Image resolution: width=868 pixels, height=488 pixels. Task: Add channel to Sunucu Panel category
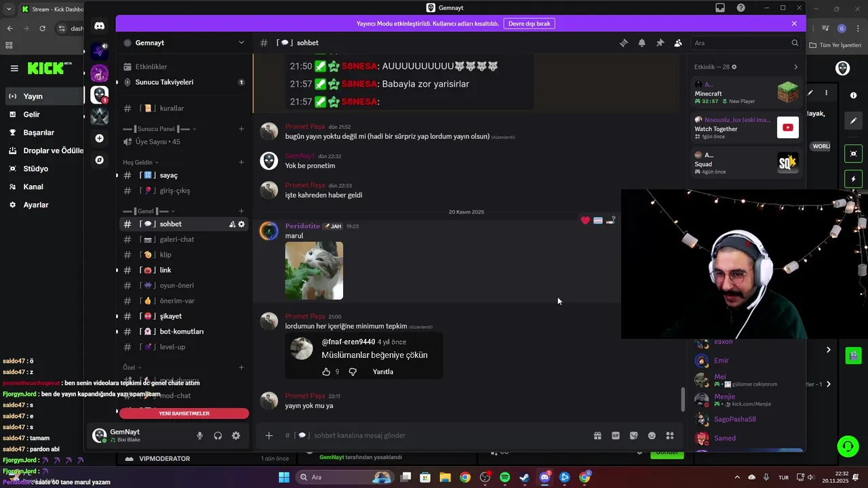[241, 129]
